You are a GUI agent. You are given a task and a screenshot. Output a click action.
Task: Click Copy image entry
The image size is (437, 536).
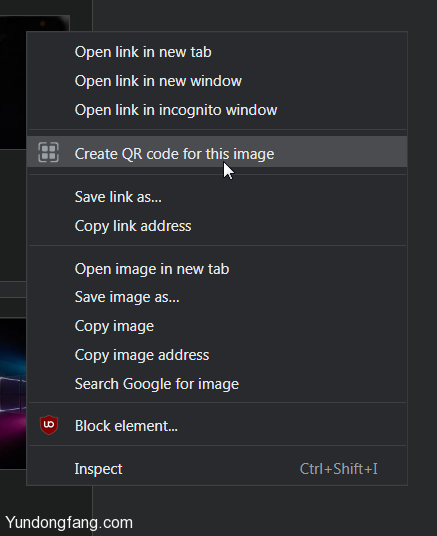click(x=217, y=326)
